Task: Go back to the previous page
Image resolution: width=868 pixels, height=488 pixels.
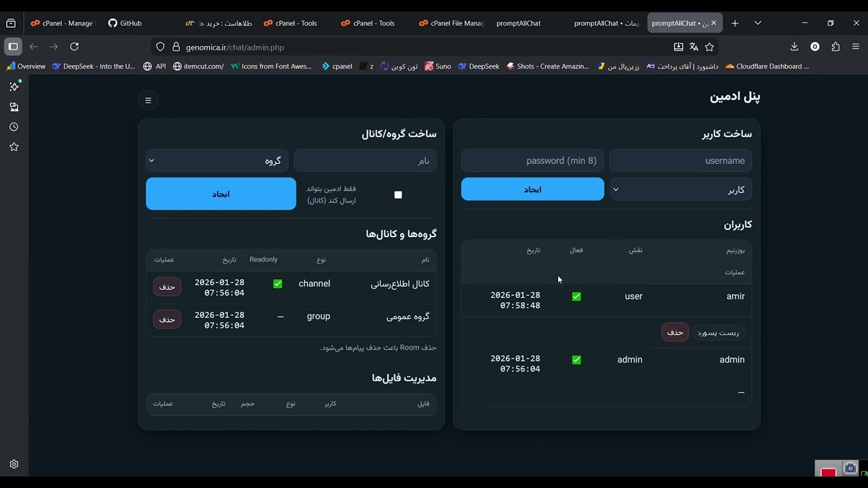Action: 34,47
